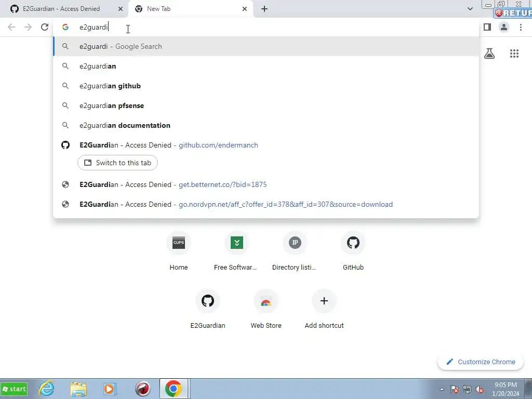Open the Free Software shortcut tile
532x399 pixels.
coord(236,251)
